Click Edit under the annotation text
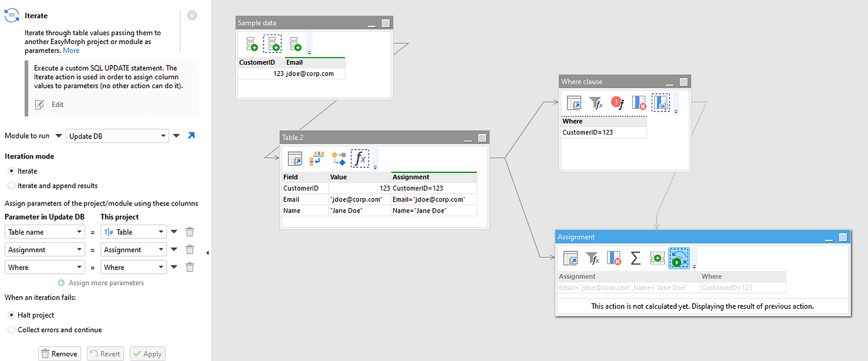 [x=57, y=104]
